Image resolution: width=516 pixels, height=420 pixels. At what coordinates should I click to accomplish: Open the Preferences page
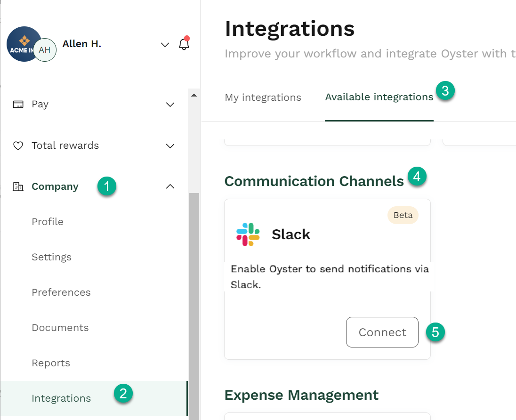[61, 292]
